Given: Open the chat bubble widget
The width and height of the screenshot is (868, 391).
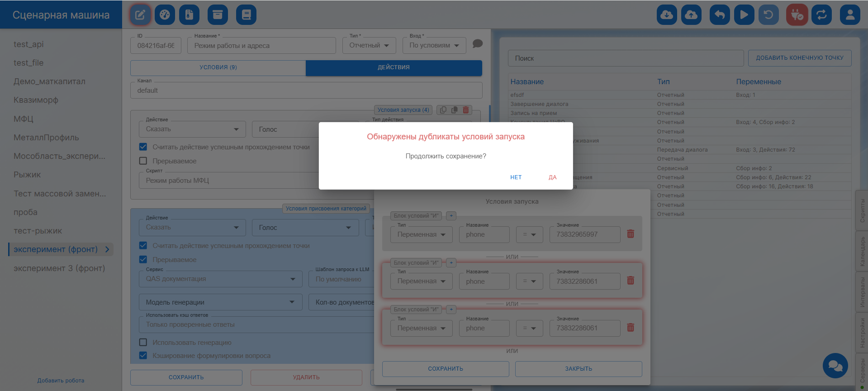Looking at the screenshot, I should [x=835, y=366].
